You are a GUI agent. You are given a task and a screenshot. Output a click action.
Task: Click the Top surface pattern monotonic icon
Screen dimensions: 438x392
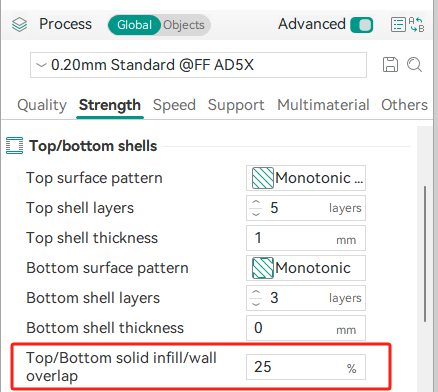point(263,178)
